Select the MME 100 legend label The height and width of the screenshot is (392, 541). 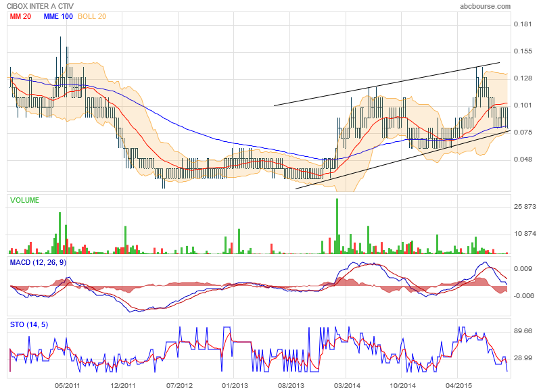pos(58,16)
